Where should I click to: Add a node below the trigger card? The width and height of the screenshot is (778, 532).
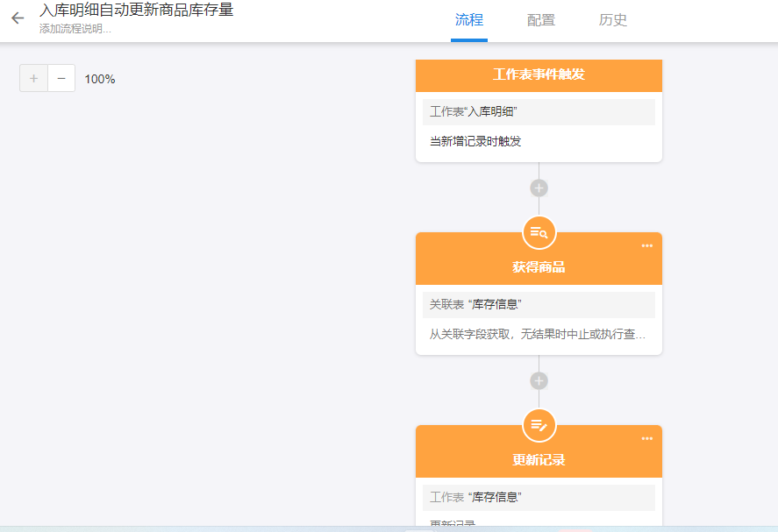pos(539,188)
